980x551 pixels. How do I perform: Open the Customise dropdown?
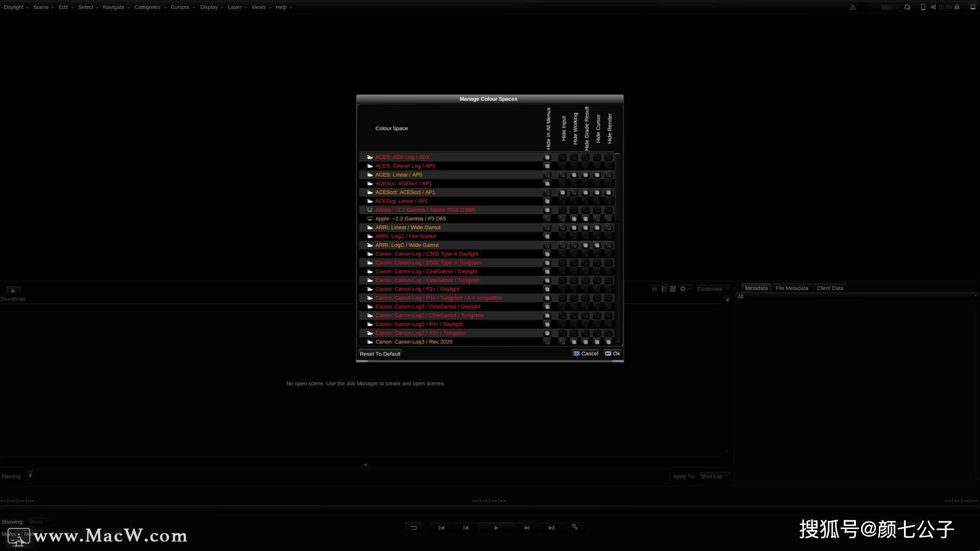(x=713, y=289)
